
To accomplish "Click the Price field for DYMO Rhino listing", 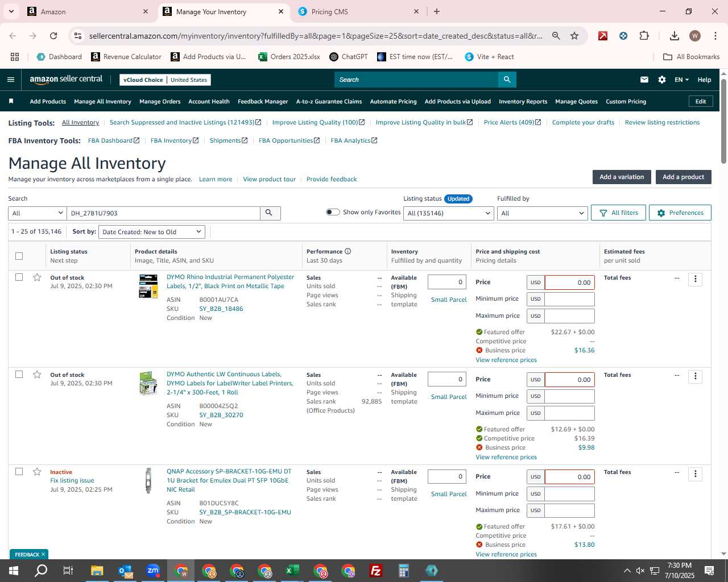I will (569, 282).
